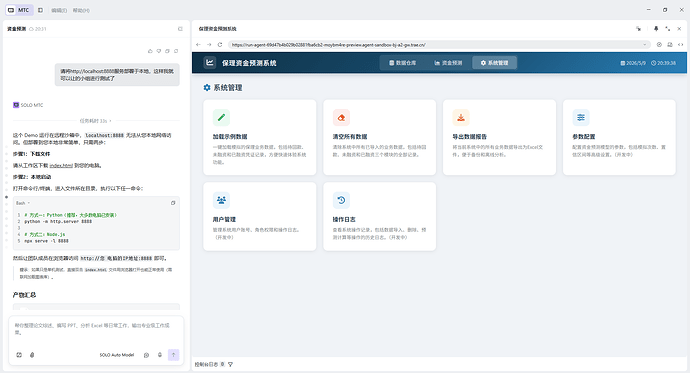Open the SOLO Auto Model selector
Screen dimensions: 690x373
[117, 355]
